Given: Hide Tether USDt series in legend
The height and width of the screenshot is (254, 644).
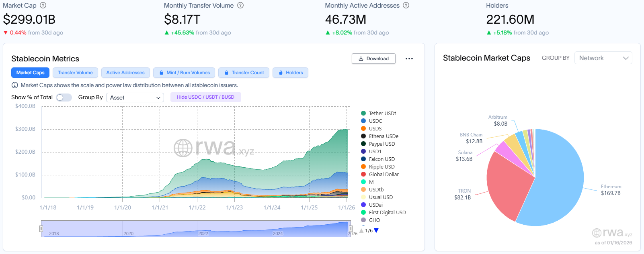Looking at the screenshot, I should coord(382,114).
